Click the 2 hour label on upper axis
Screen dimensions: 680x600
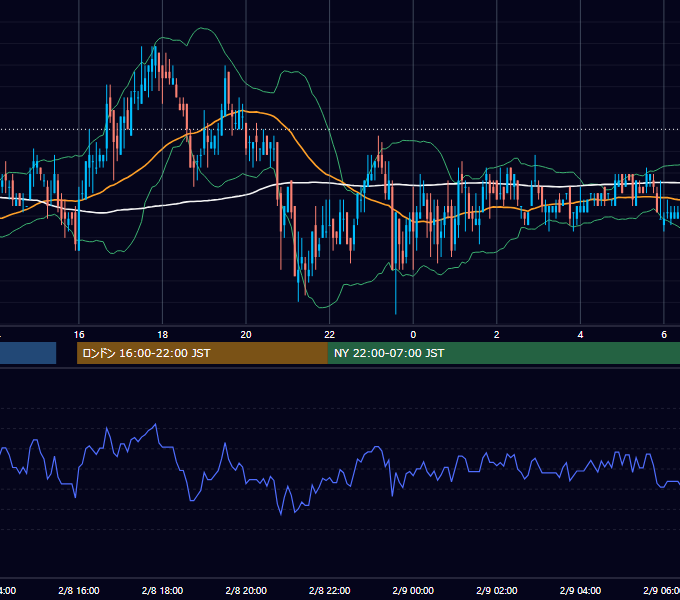pos(497,335)
